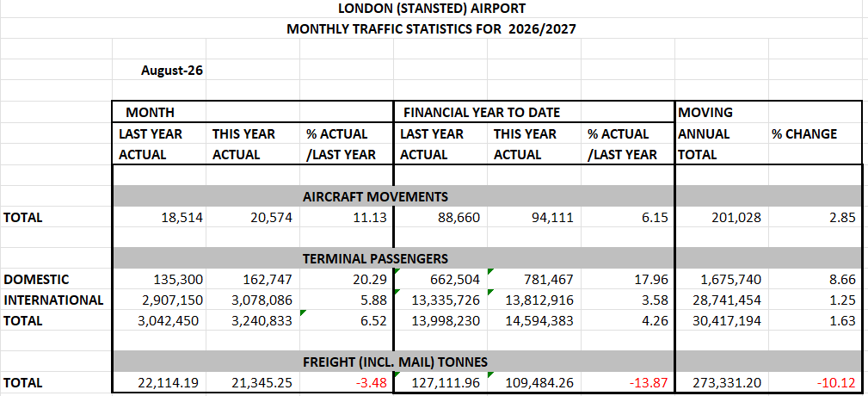Viewport: 868px width, 396px height.
Task: Select moving annual total 201,028
Action: click(x=721, y=217)
